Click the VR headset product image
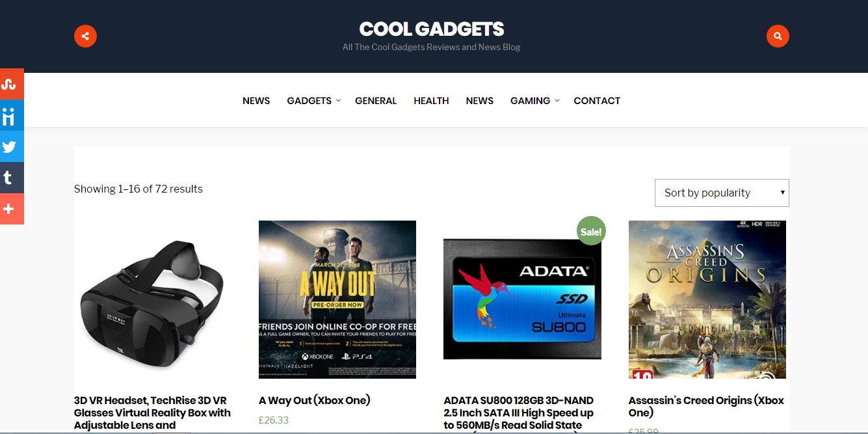 click(x=153, y=299)
